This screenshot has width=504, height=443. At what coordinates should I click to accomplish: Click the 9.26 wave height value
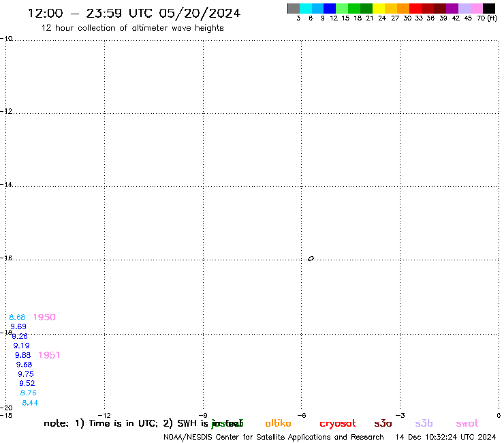20,336
